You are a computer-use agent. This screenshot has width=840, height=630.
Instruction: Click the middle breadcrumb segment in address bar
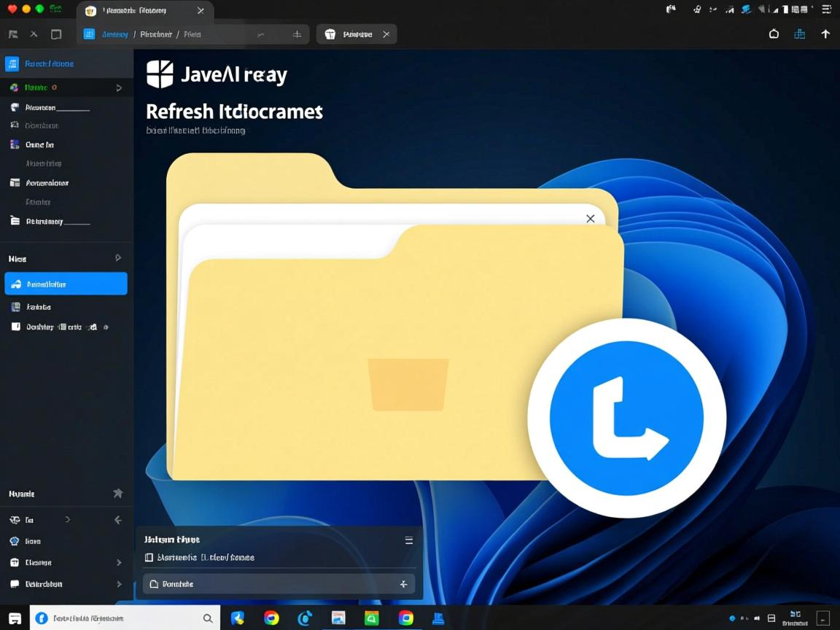[156, 34]
